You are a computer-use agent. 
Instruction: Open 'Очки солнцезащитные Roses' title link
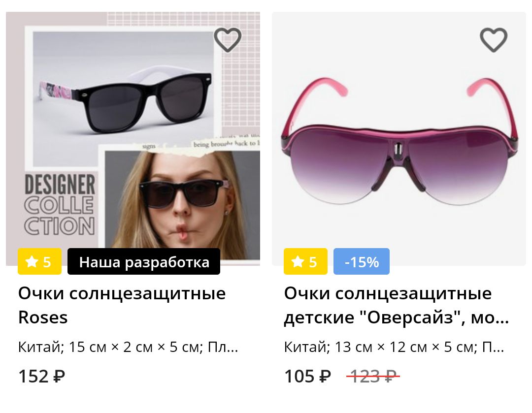(x=122, y=305)
